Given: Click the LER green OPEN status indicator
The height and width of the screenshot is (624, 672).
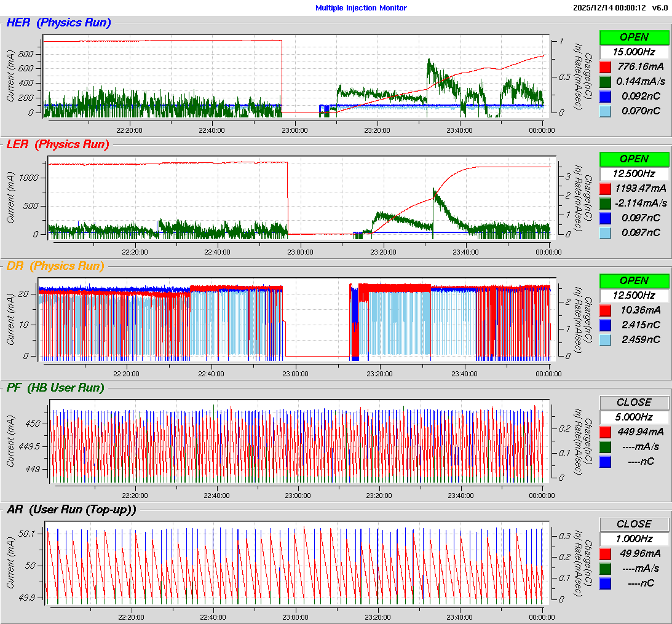Looking at the screenshot, I should pos(634,159).
